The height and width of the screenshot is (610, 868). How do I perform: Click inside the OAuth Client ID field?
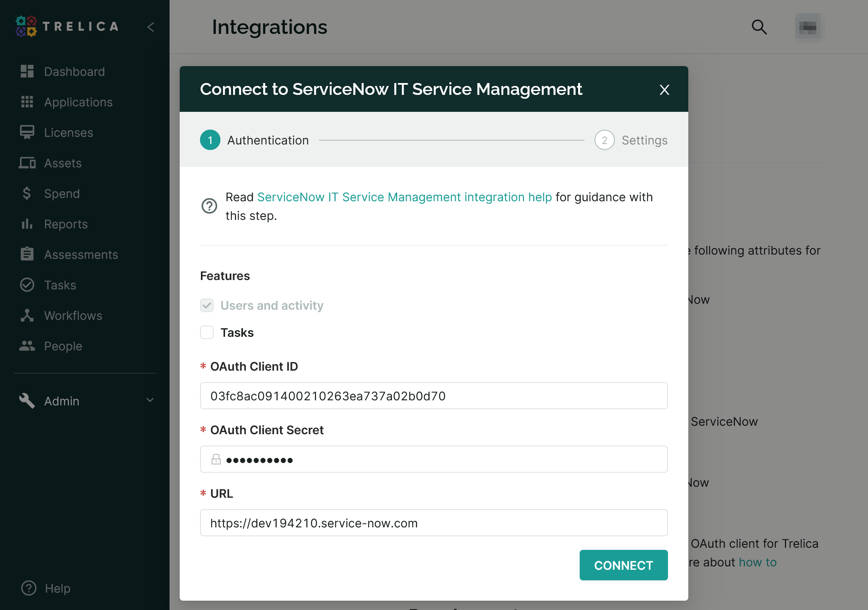click(x=433, y=396)
